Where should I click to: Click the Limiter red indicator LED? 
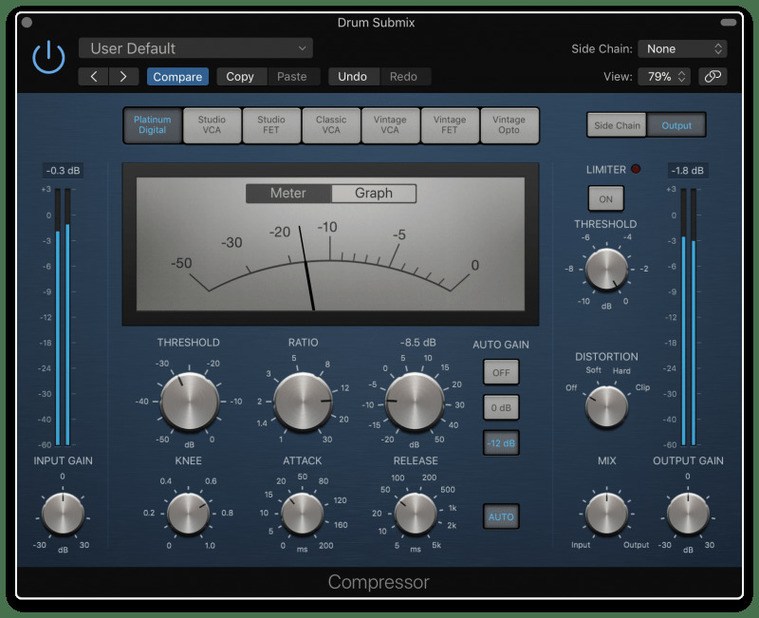[x=636, y=169]
